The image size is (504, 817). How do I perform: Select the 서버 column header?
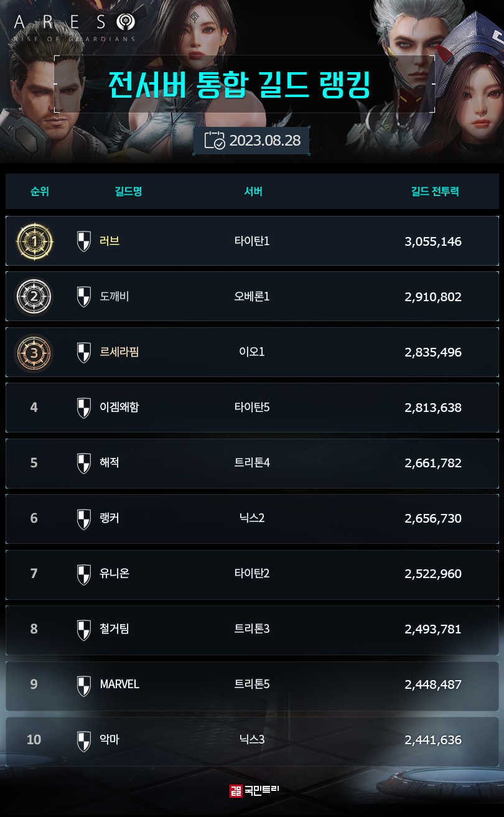point(253,192)
